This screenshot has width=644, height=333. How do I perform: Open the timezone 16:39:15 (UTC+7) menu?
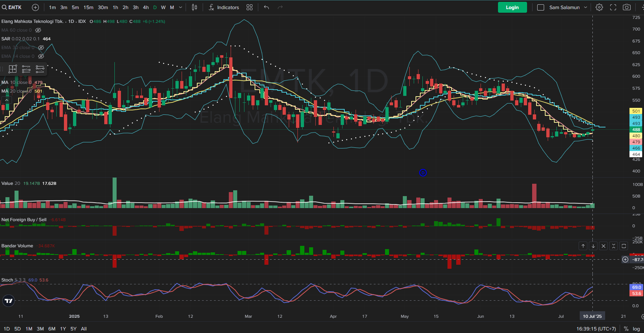click(596, 329)
